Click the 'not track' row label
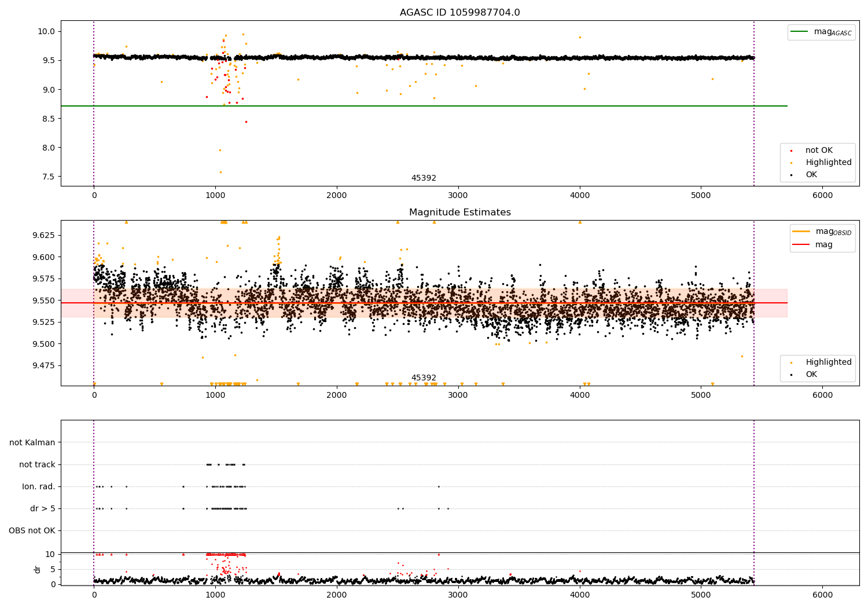 point(37,465)
